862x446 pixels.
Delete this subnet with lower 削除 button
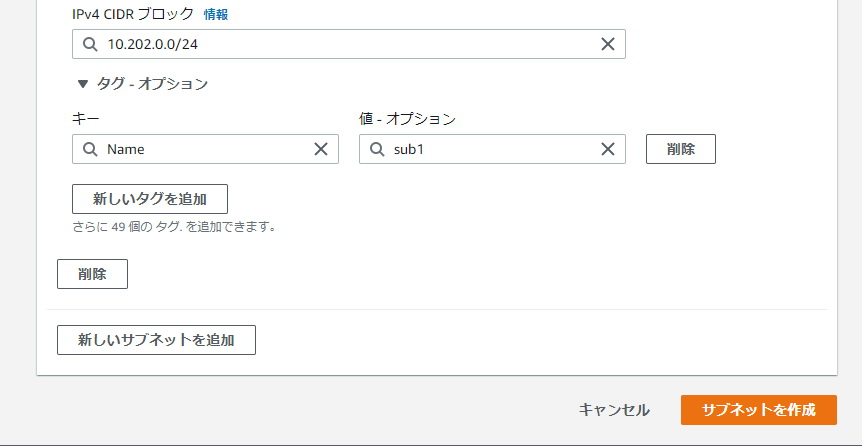(92, 274)
